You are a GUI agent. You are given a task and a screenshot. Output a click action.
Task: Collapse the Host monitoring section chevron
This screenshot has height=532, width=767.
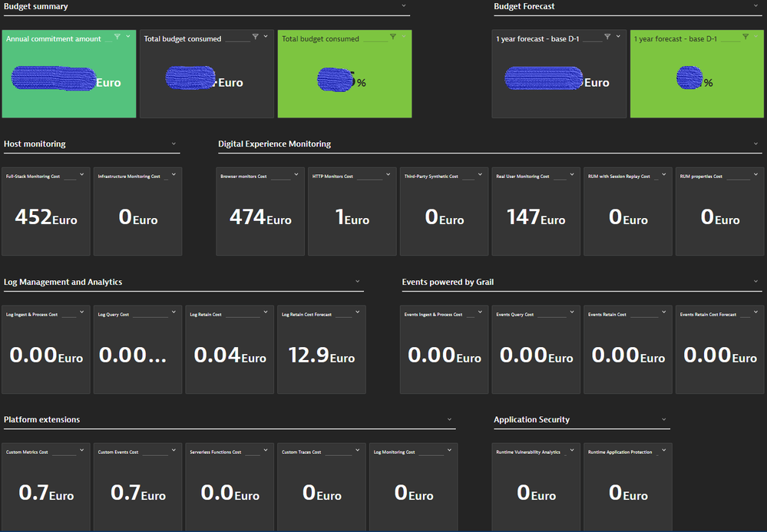pos(174,144)
